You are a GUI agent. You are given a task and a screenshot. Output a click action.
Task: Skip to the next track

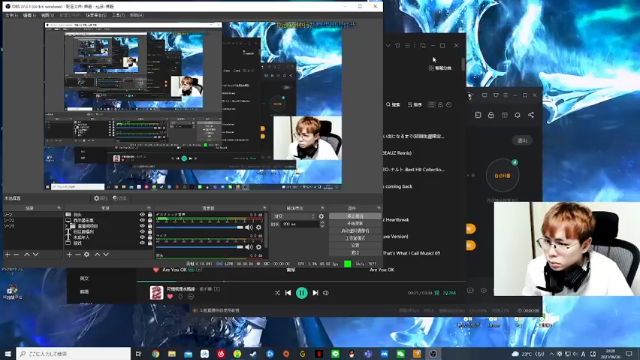point(315,293)
